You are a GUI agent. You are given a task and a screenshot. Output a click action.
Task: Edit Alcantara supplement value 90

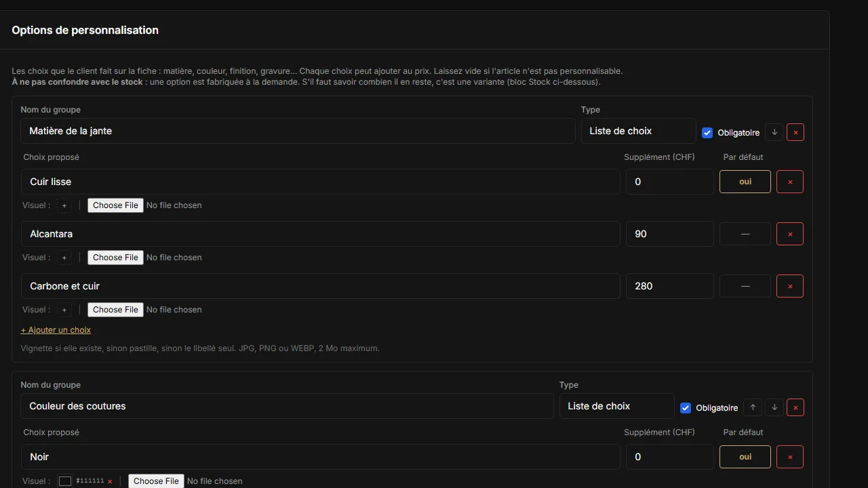(x=669, y=234)
